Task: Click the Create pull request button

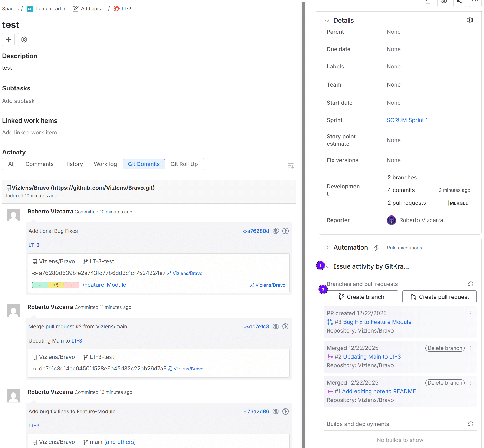Action: click(x=439, y=297)
